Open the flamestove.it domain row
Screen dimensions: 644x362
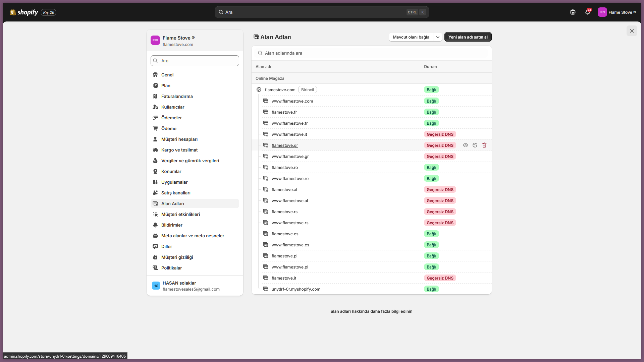(372, 278)
